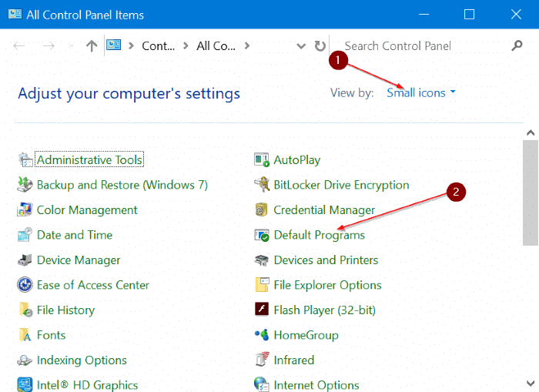The image size is (539, 392).
Task: Click the Default Programs icon
Action: point(262,235)
